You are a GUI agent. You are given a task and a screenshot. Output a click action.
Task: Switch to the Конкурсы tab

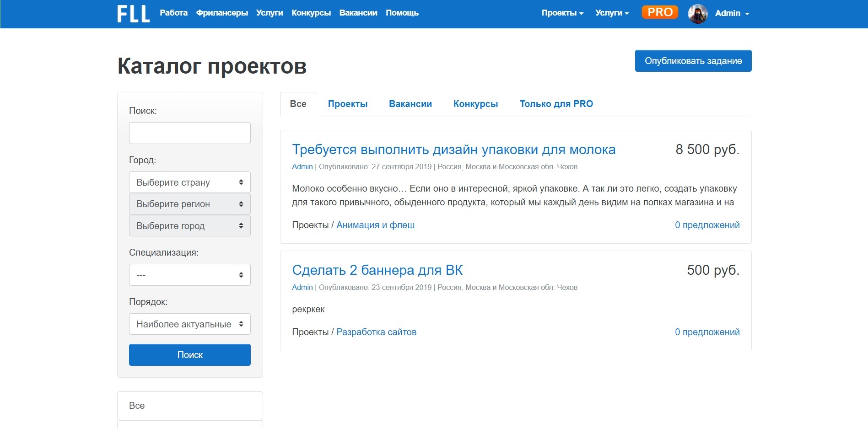475,104
